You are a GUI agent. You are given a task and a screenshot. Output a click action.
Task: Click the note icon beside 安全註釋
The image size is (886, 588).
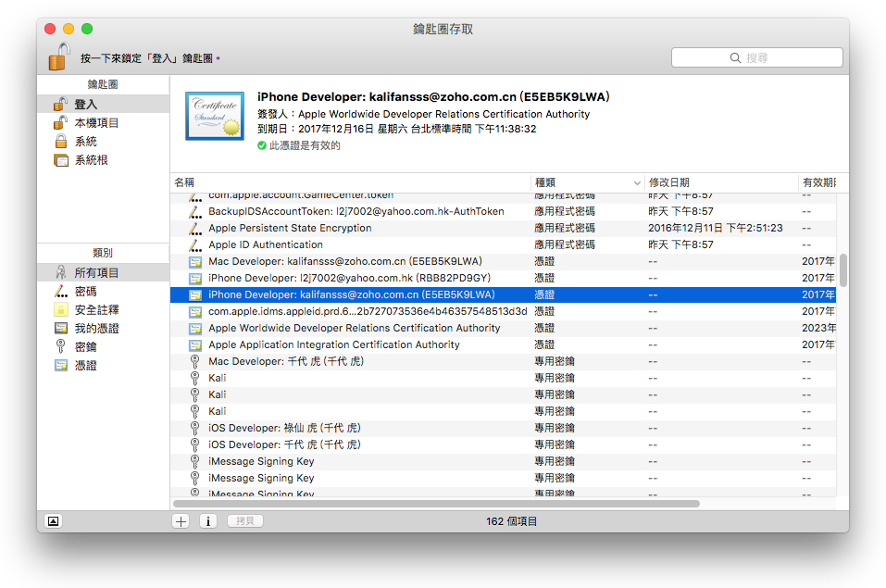pyautogui.click(x=61, y=310)
